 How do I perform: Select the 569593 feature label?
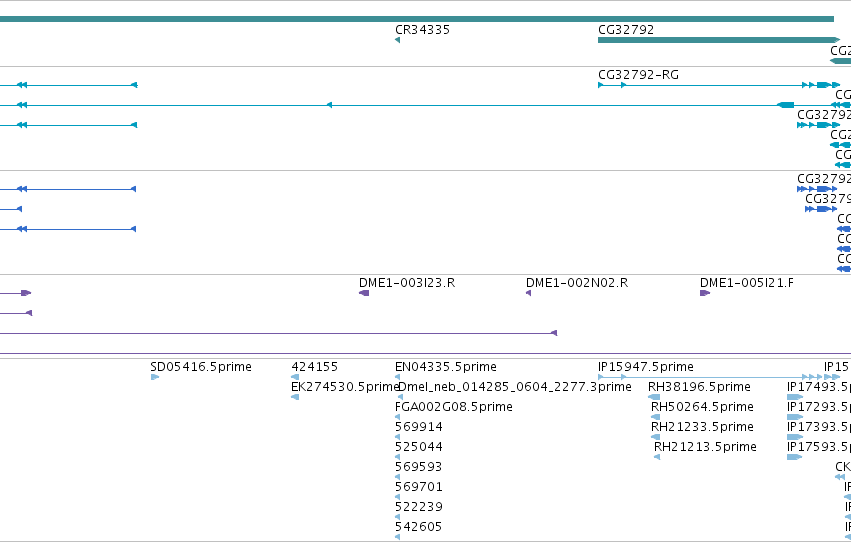418,467
